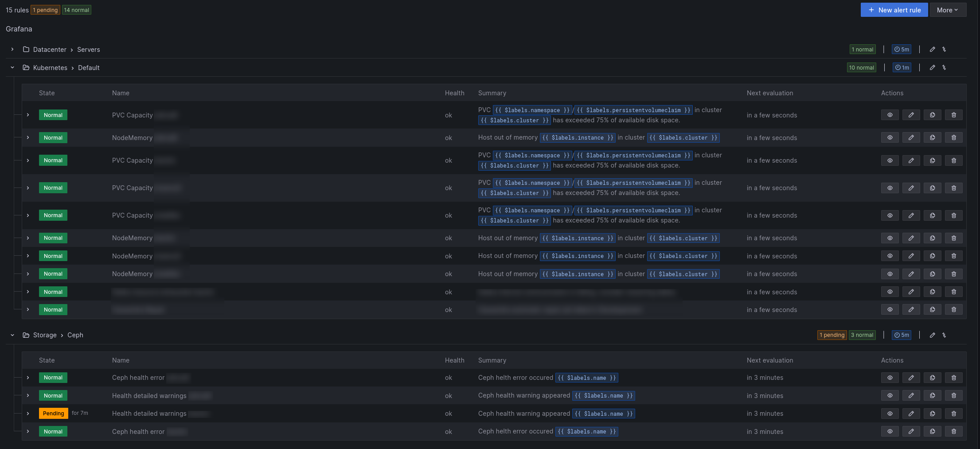Edit the NodeMemory alert rule via pencil icon

pyautogui.click(x=911, y=137)
